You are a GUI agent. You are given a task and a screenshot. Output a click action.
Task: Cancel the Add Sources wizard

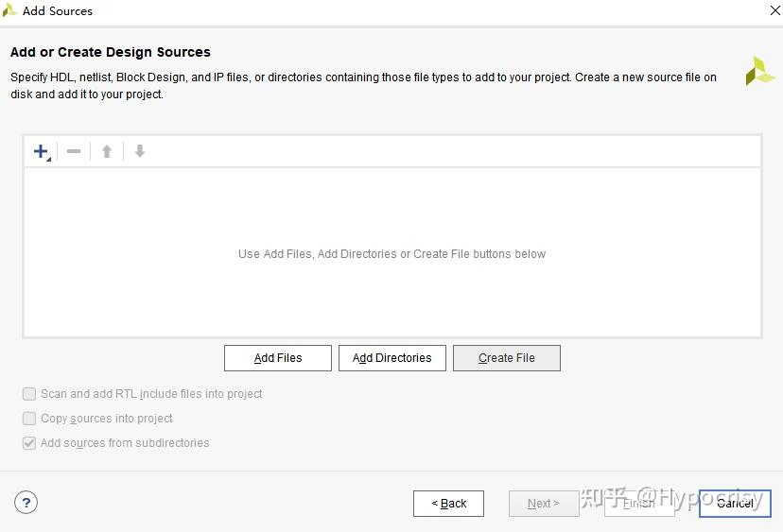coord(735,504)
